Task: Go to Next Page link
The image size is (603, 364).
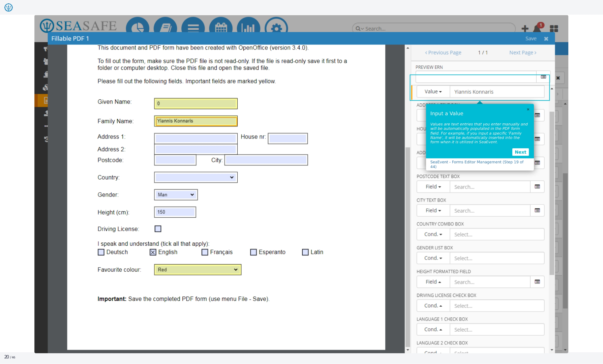Action: click(x=523, y=53)
